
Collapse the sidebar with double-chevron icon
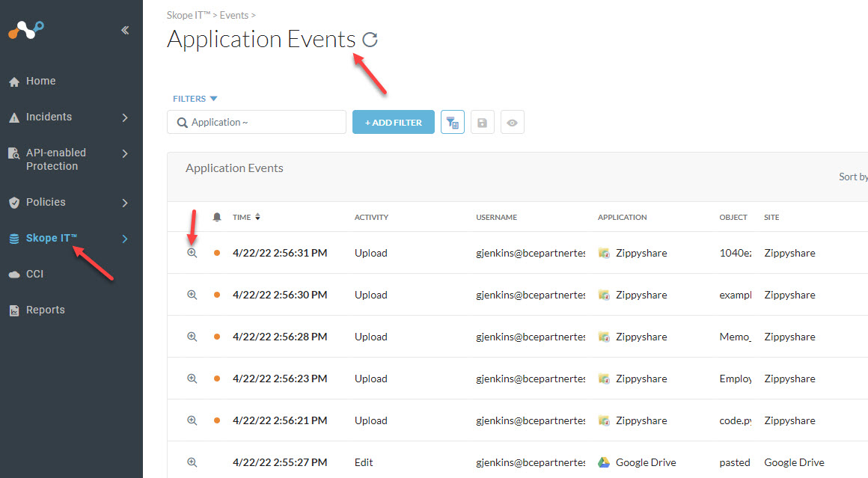(x=125, y=30)
